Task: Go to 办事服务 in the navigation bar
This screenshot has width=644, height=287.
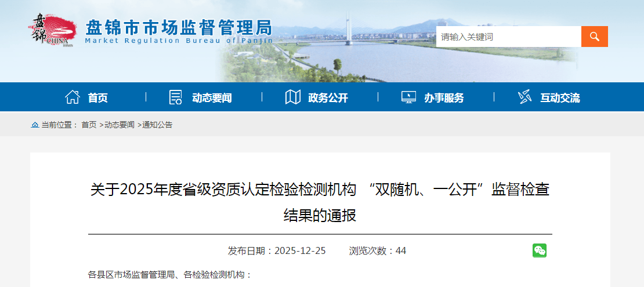Action: [x=444, y=98]
